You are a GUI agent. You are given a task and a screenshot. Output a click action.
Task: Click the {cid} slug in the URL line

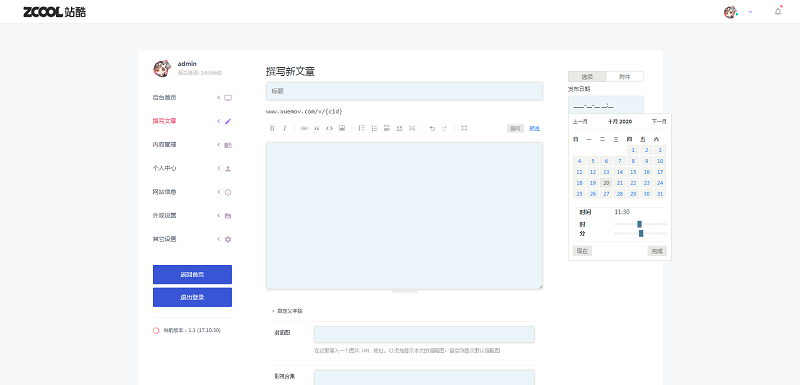(334, 111)
